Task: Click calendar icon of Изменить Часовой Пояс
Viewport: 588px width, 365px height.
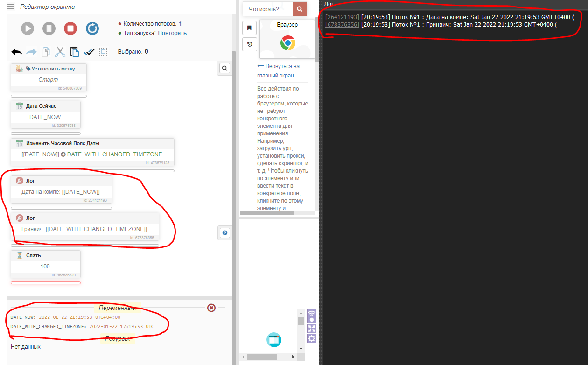Action: click(x=20, y=143)
